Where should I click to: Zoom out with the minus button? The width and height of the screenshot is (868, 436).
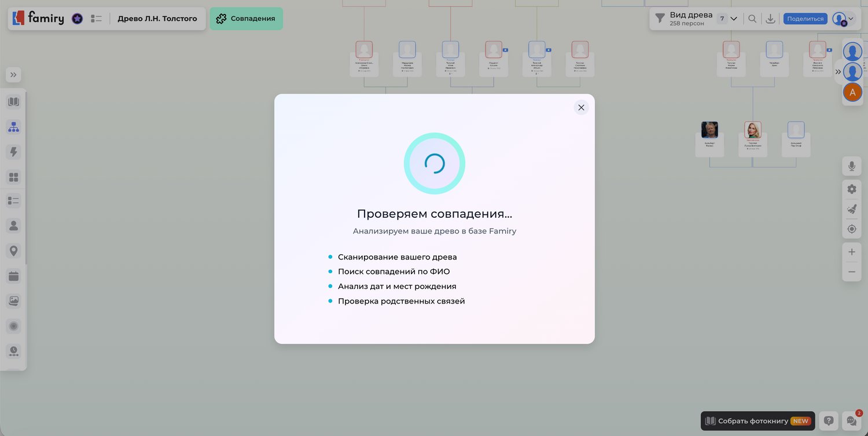tap(851, 272)
